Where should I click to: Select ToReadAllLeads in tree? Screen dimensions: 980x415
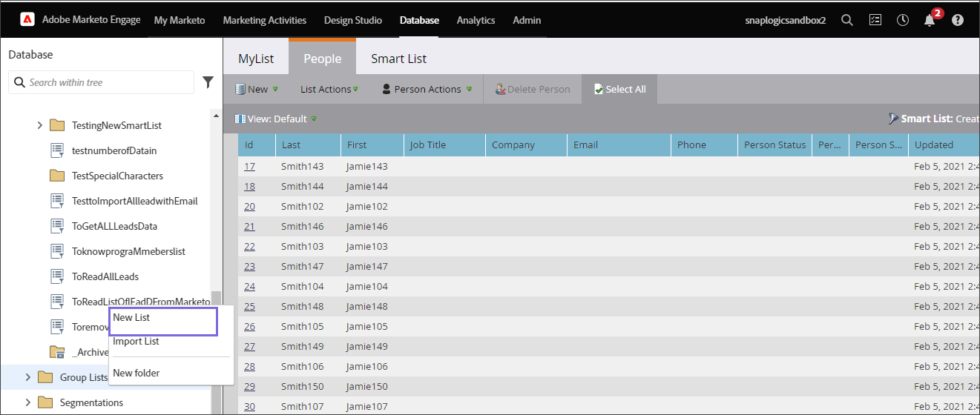tap(105, 276)
